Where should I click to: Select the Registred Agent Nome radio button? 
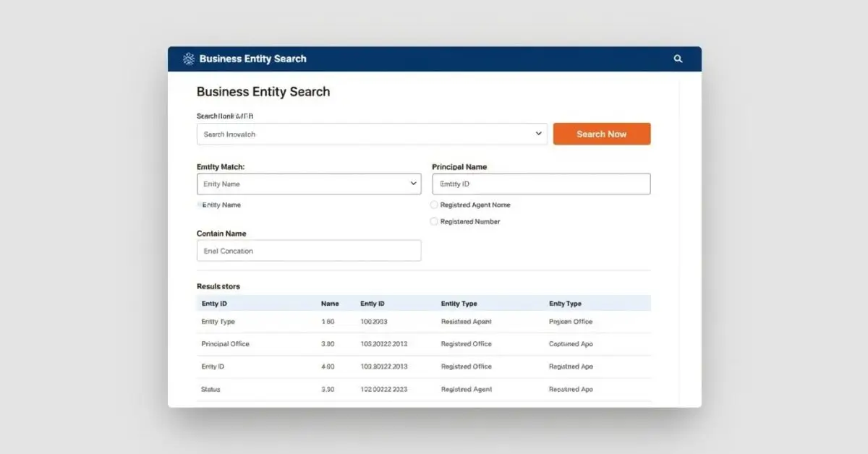coord(434,205)
